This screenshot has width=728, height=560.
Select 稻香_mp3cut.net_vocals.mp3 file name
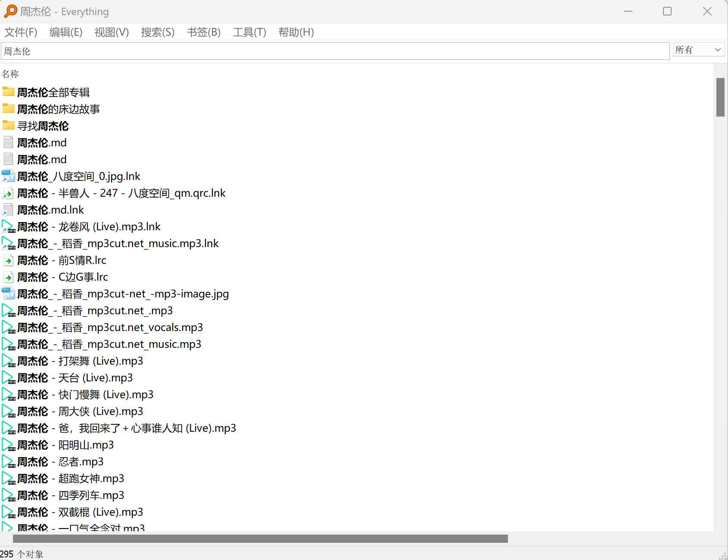click(110, 327)
